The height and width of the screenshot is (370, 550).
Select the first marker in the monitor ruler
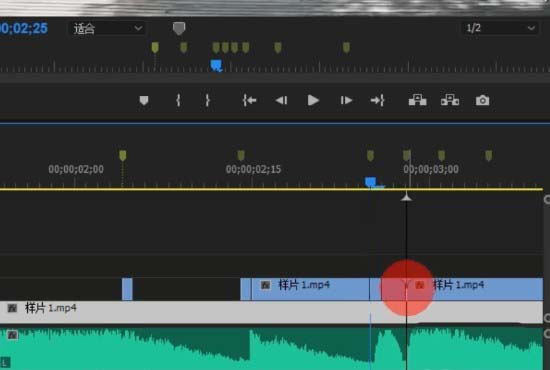point(155,47)
